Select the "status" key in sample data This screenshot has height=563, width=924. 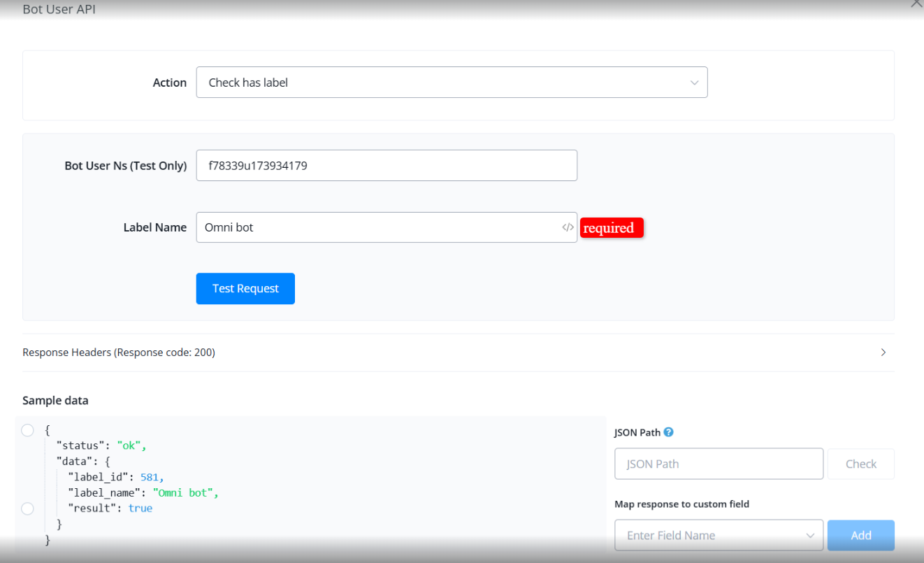[80, 446]
